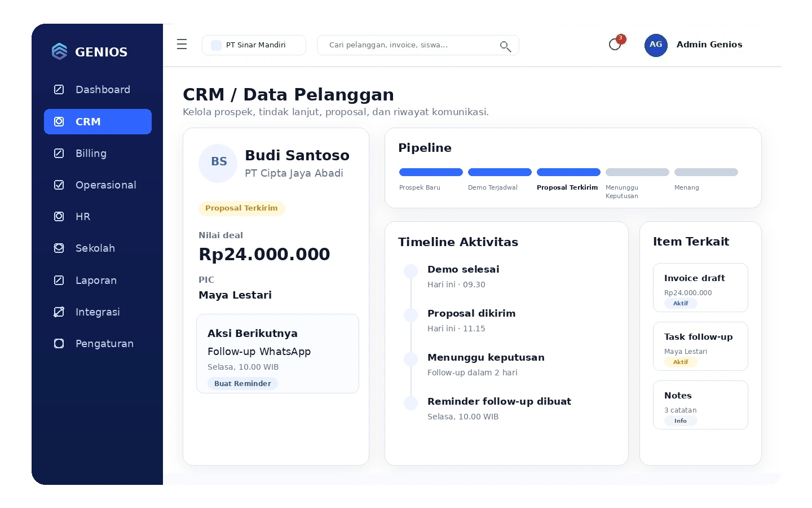Click the Operasional checkmark icon
Viewport: 812px width, 508px height.
[x=59, y=185]
